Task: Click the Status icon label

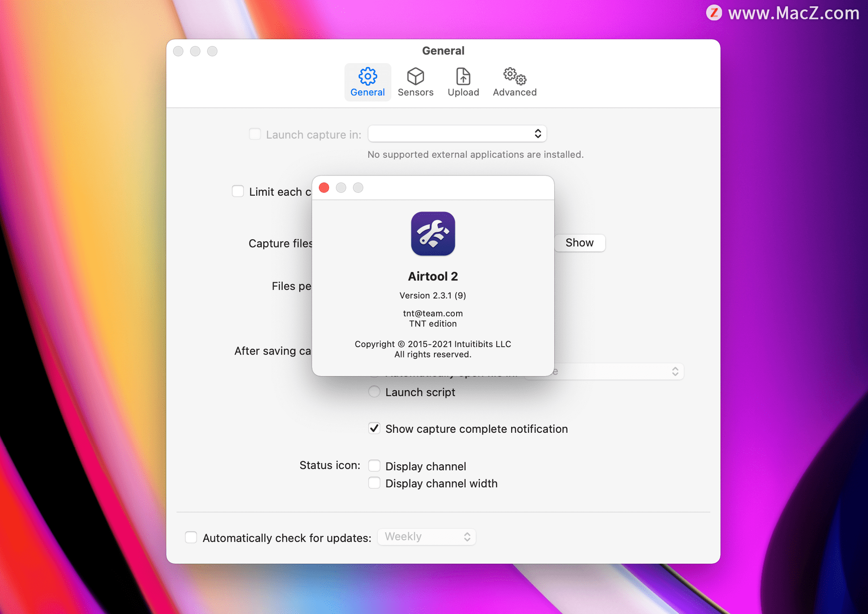Action: (x=330, y=465)
